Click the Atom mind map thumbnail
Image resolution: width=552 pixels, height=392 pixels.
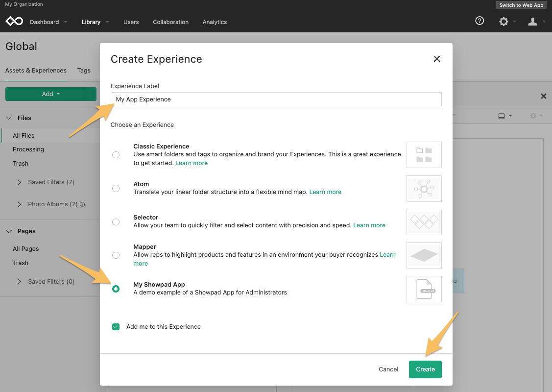tap(424, 189)
